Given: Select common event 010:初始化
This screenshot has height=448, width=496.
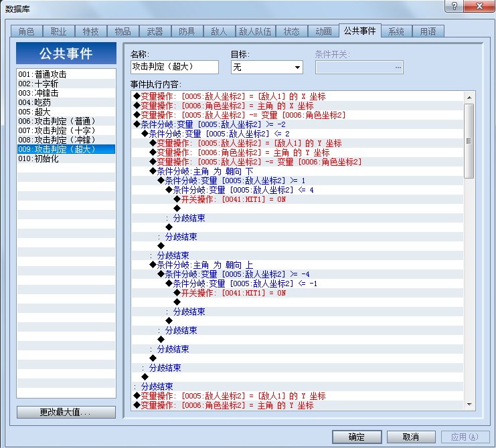Looking at the screenshot, I should (66, 158).
